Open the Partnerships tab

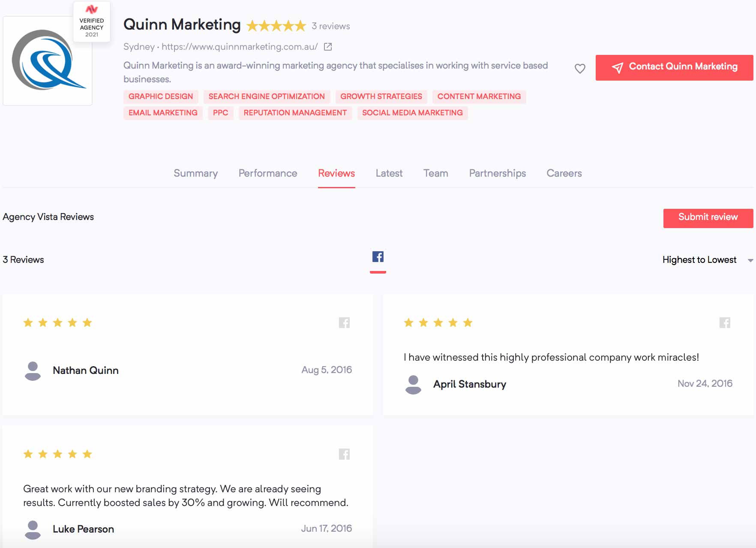tap(498, 173)
